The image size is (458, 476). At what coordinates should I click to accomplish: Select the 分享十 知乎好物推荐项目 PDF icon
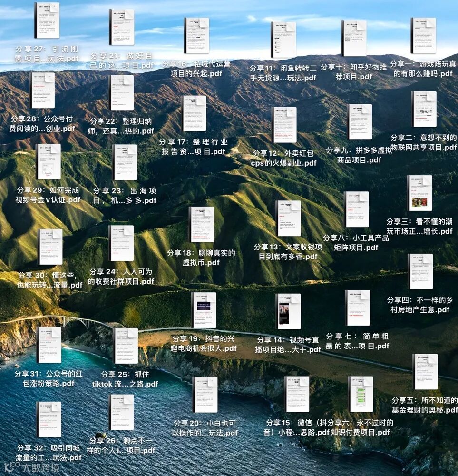(x=354, y=38)
